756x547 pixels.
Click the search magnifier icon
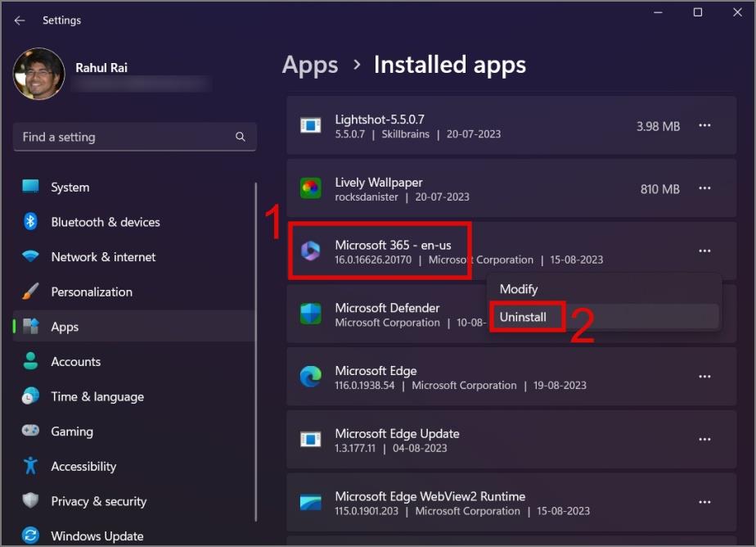240,137
